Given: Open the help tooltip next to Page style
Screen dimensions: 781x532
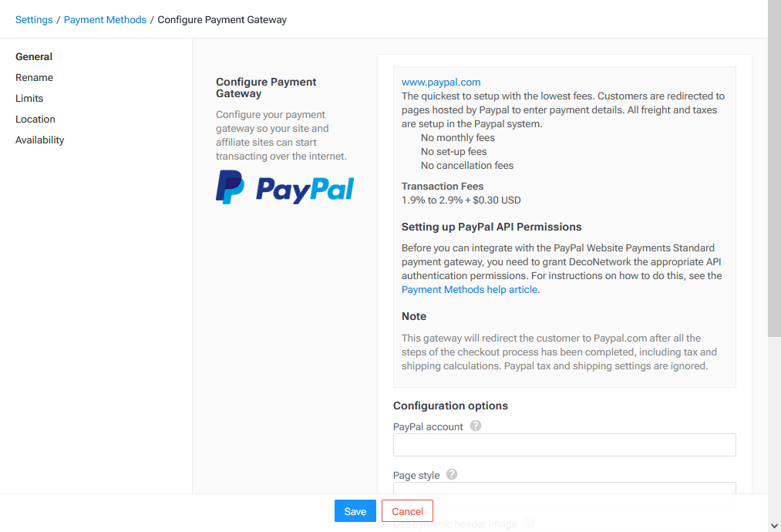Looking at the screenshot, I should click(452, 474).
